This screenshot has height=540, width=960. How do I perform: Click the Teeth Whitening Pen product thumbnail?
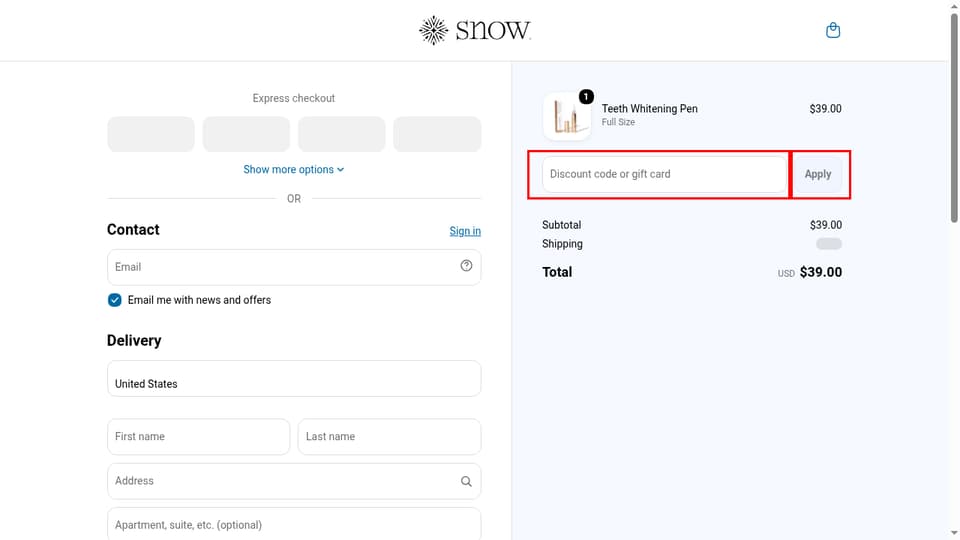point(567,116)
